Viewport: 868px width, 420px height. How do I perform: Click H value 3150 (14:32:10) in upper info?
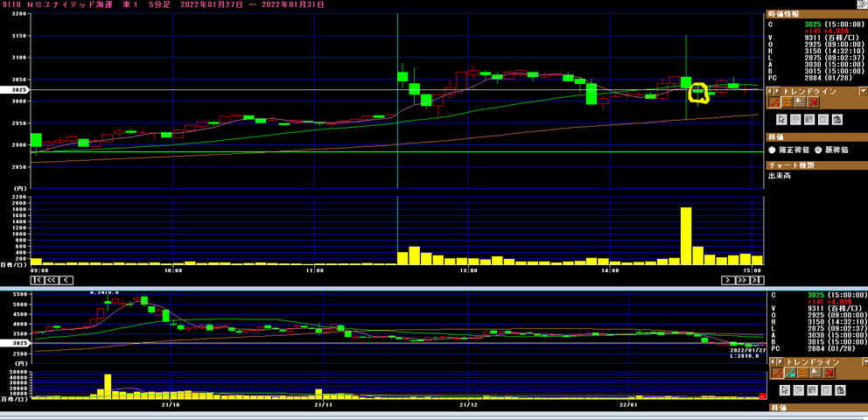(x=836, y=51)
